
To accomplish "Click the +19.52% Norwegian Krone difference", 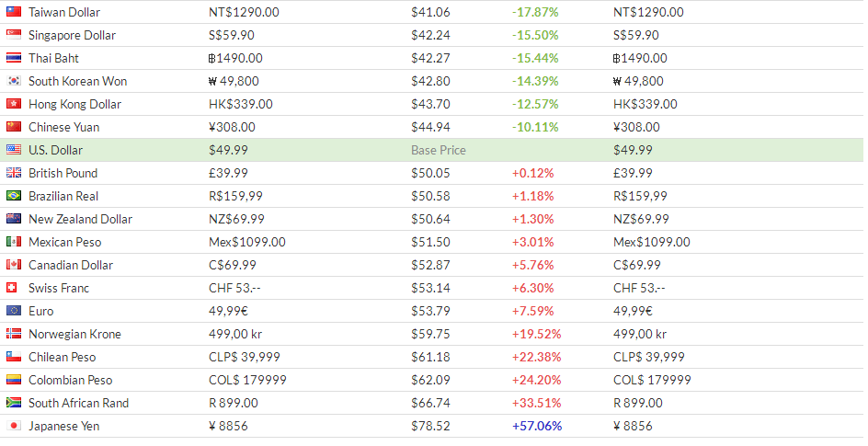I will click(x=536, y=334).
